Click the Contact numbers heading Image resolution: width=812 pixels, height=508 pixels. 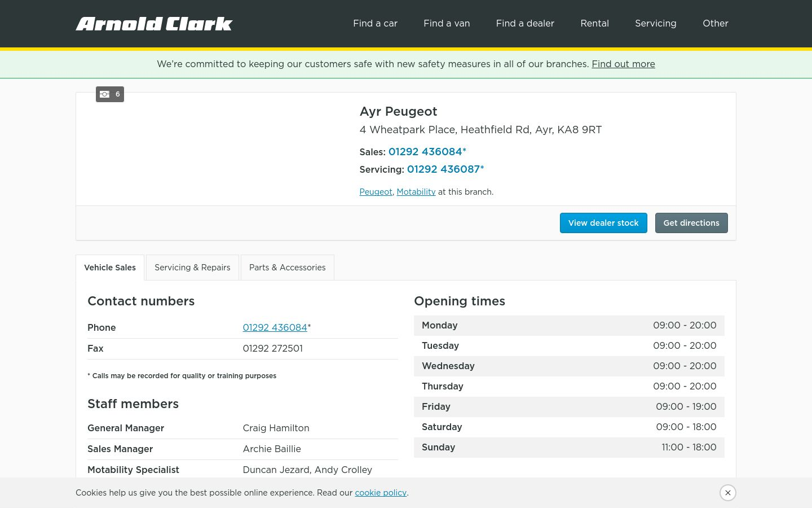click(141, 301)
